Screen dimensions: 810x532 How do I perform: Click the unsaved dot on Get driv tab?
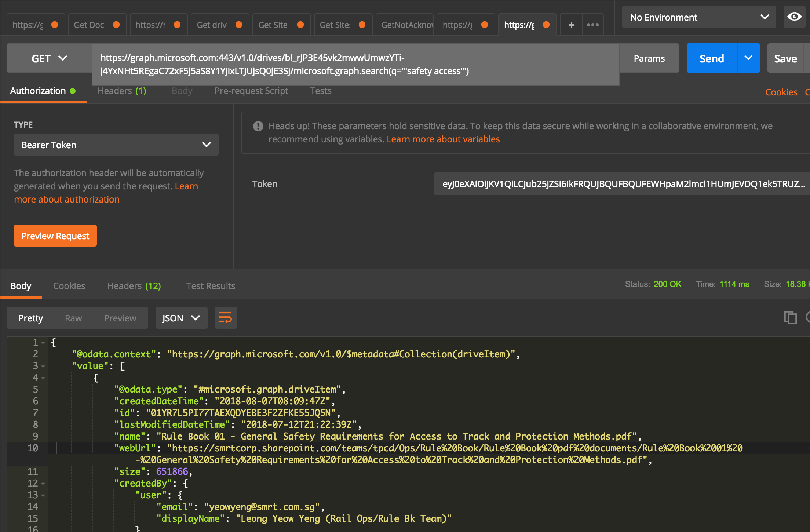239,25
